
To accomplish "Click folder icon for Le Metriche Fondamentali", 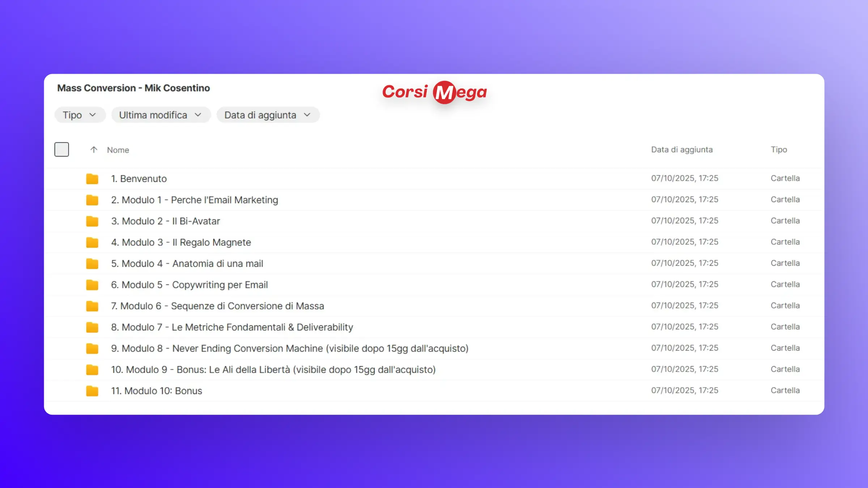I will point(92,327).
